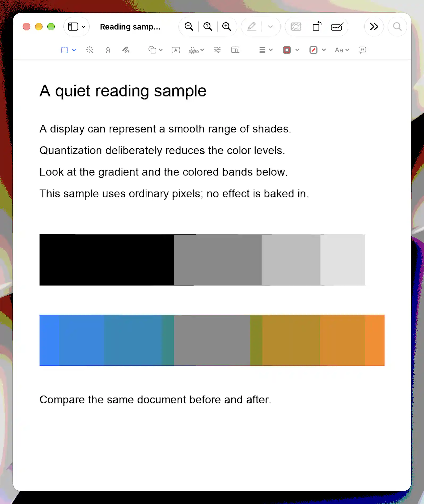Viewport: 424px width, 504px height.
Task: Click the heading 'A quiet reading sample'
Action: tap(123, 91)
